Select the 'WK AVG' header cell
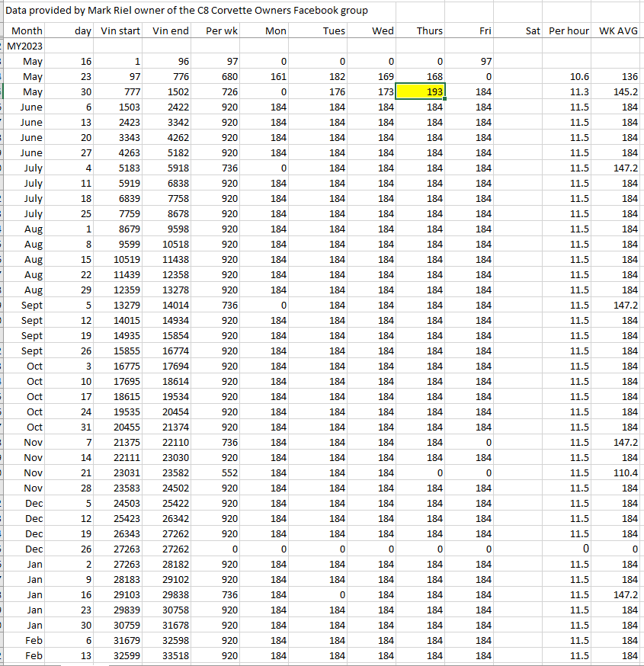The height and width of the screenshot is (666, 644). (x=617, y=30)
